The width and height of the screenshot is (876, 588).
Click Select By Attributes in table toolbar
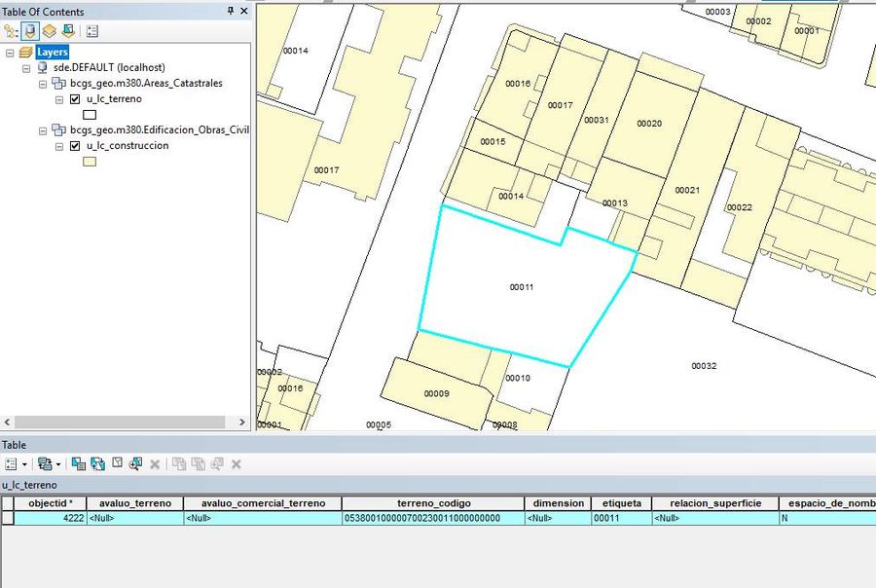pyautogui.click(x=79, y=464)
